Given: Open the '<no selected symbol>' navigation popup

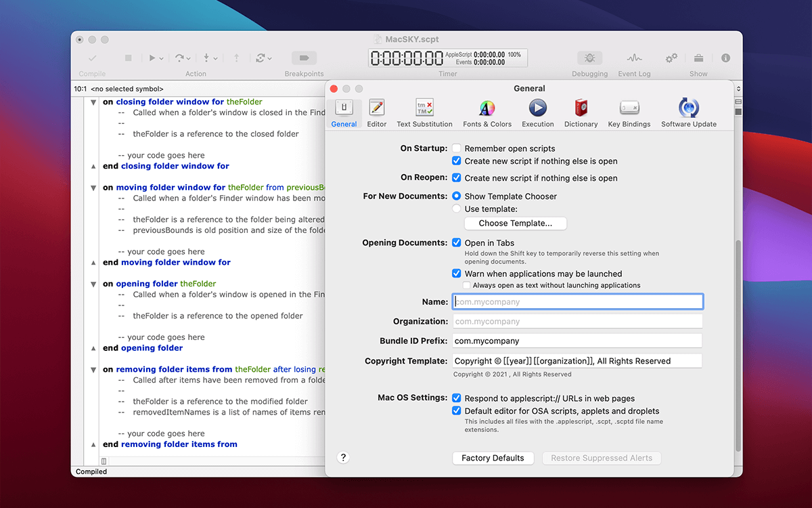Looking at the screenshot, I should (x=127, y=89).
